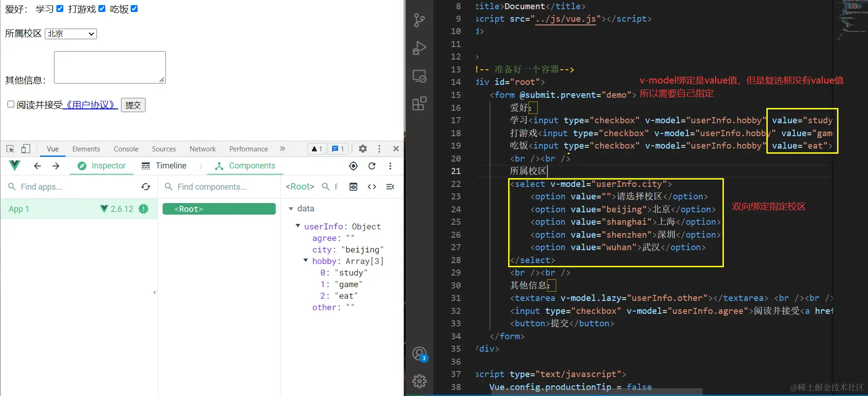Screen dimensions: 868x396
Task: Show more DevTools tabs via double chevron
Action: tap(282, 149)
